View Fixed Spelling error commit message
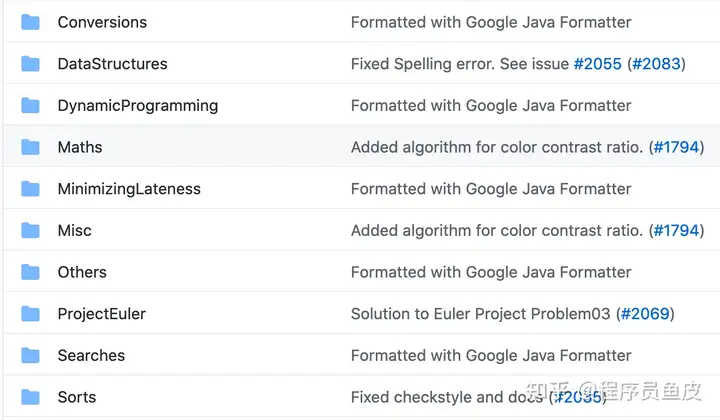 point(460,64)
